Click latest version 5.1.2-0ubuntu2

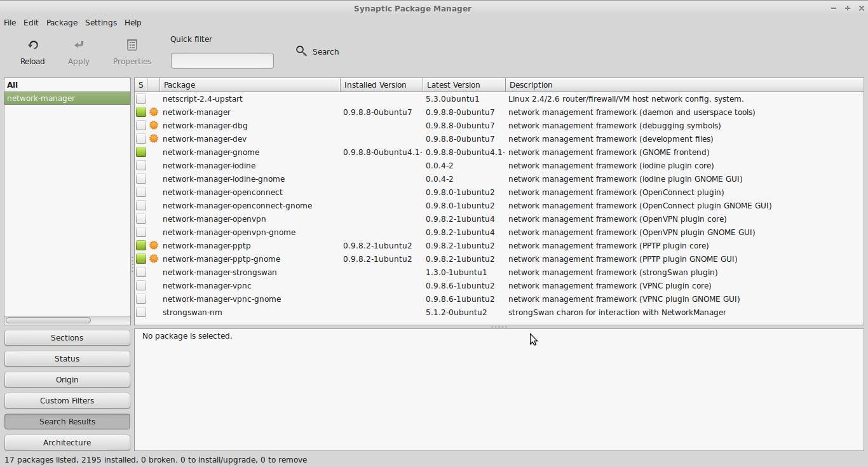[x=456, y=312]
